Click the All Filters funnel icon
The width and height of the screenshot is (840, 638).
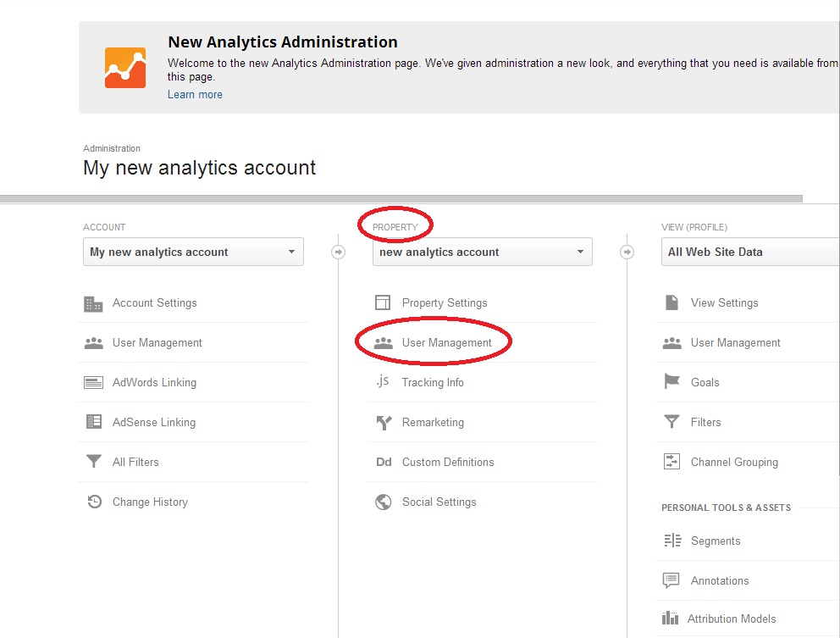point(93,462)
